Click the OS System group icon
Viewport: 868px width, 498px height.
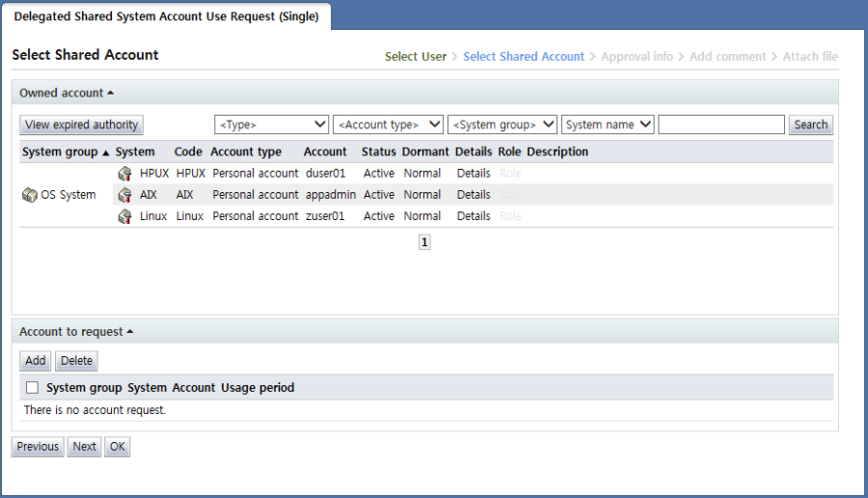[29, 195]
